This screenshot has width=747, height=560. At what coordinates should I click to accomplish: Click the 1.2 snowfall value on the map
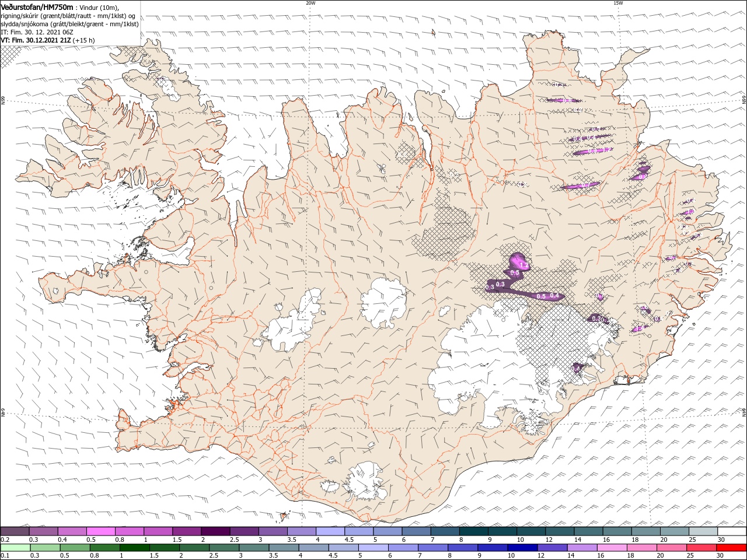(523, 266)
